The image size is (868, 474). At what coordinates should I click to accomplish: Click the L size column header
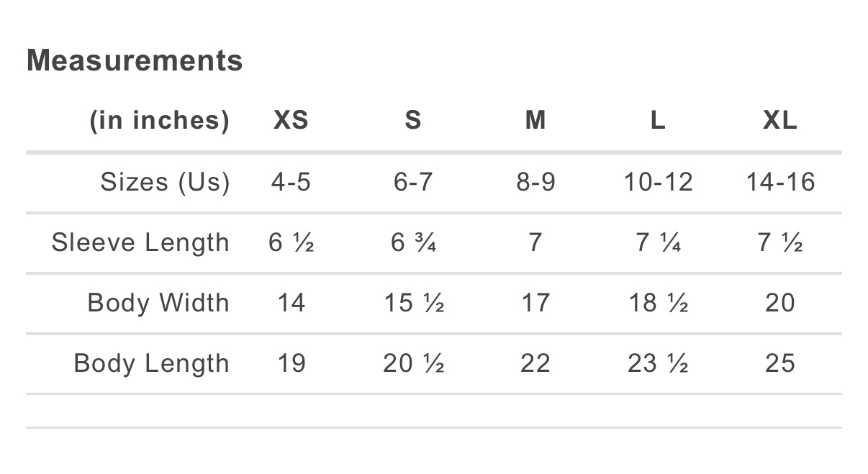click(657, 120)
